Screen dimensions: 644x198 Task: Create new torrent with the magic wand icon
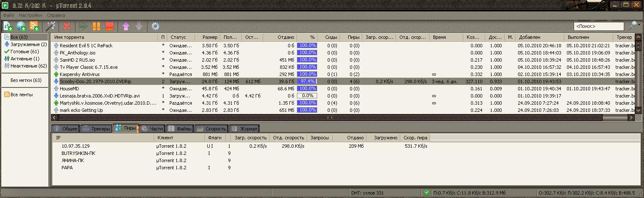point(51,26)
